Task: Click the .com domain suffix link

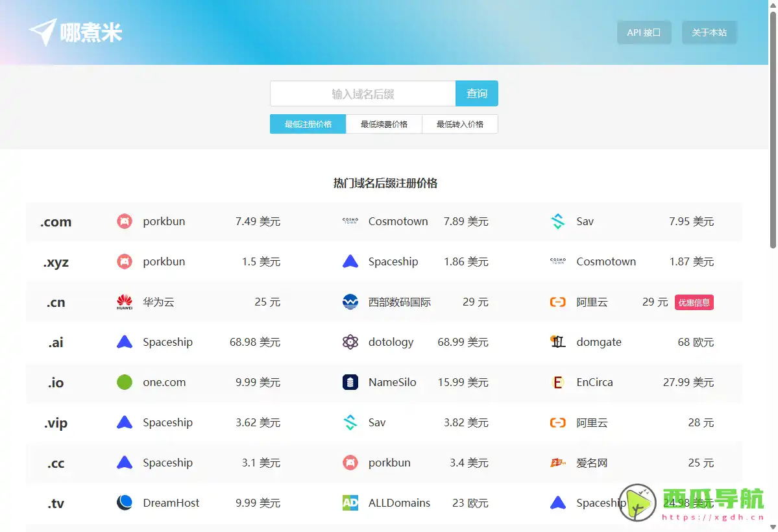Action: click(x=56, y=222)
